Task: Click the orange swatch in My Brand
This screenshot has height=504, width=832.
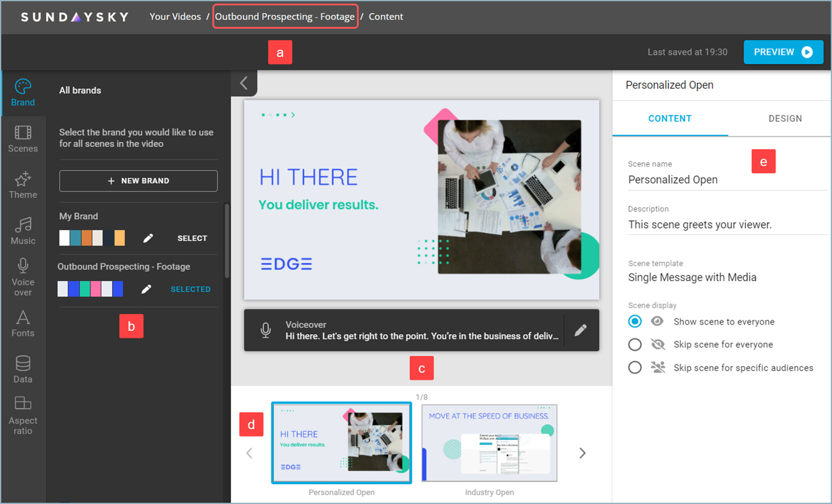Action: 86,238
